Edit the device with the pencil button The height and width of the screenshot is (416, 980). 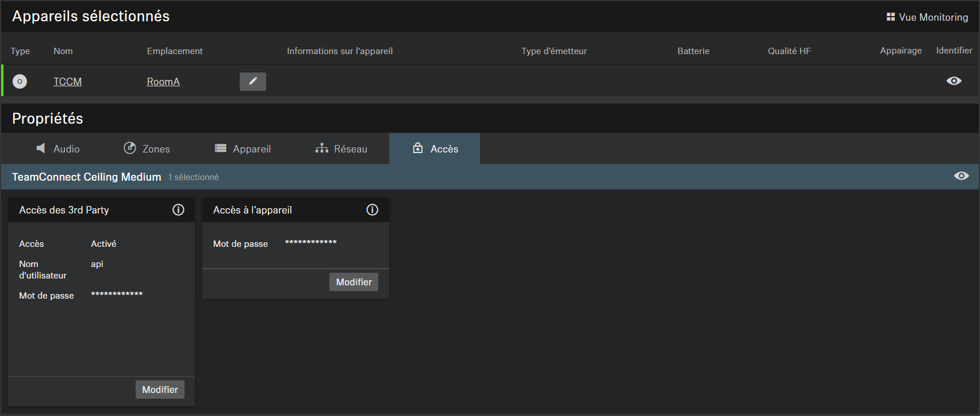(x=253, y=81)
